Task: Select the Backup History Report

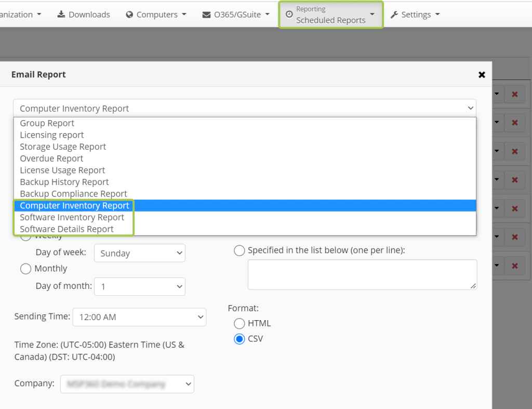Action: [64, 182]
